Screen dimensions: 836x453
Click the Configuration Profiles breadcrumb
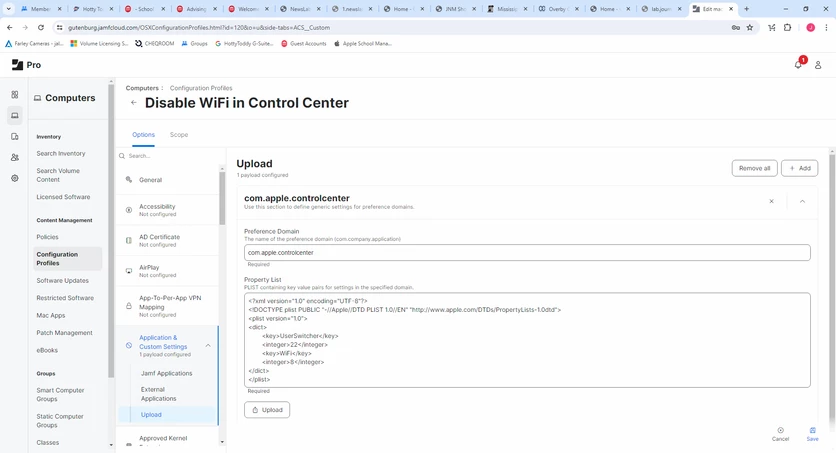pyautogui.click(x=201, y=88)
